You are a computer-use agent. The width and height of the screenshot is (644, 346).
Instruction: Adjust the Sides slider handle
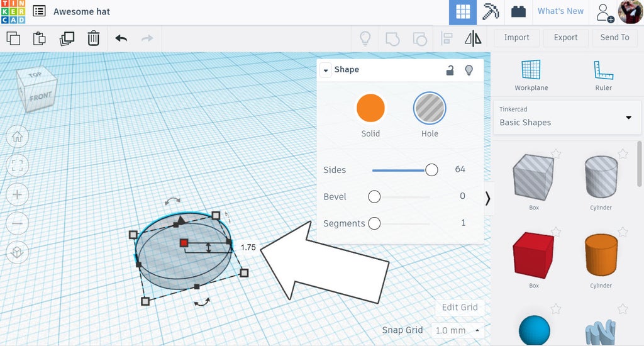point(431,170)
